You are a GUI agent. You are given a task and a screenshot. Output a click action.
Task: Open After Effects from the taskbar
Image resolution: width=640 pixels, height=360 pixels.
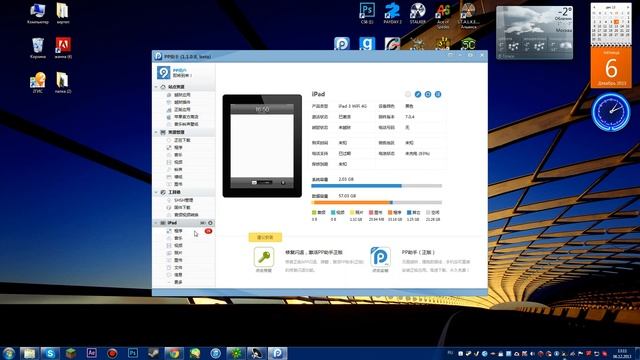(91, 353)
